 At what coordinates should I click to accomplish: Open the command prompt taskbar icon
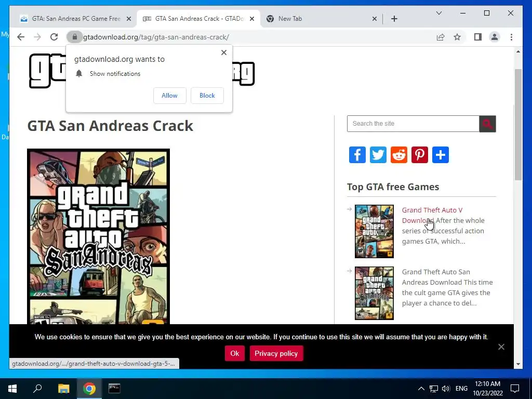pyautogui.click(x=114, y=389)
